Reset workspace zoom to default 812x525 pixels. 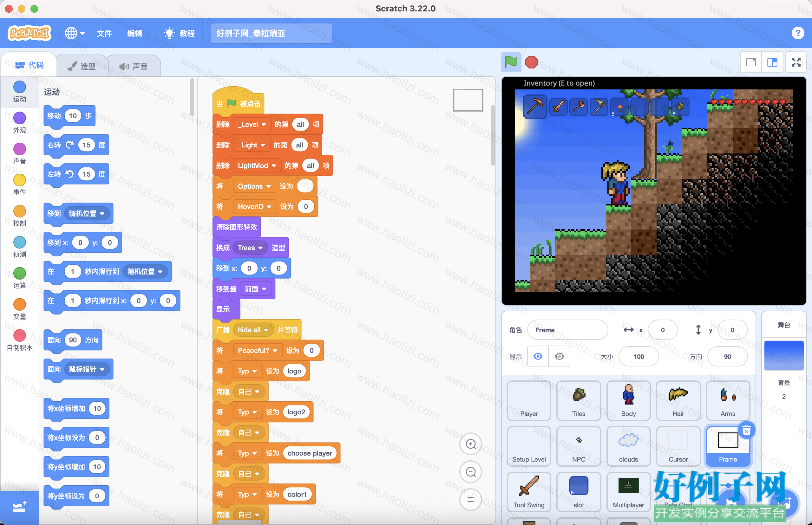pyautogui.click(x=471, y=500)
